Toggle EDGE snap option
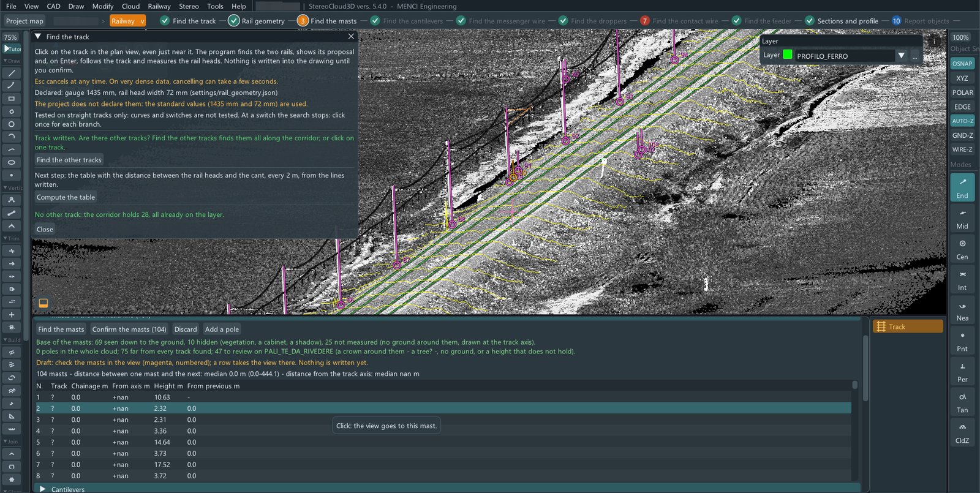 click(962, 107)
